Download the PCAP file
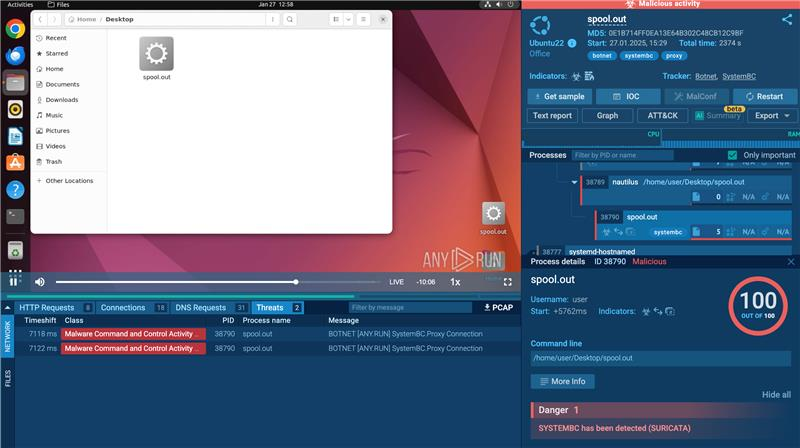Viewport: 800px width, 448px height. tap(499, 307)
